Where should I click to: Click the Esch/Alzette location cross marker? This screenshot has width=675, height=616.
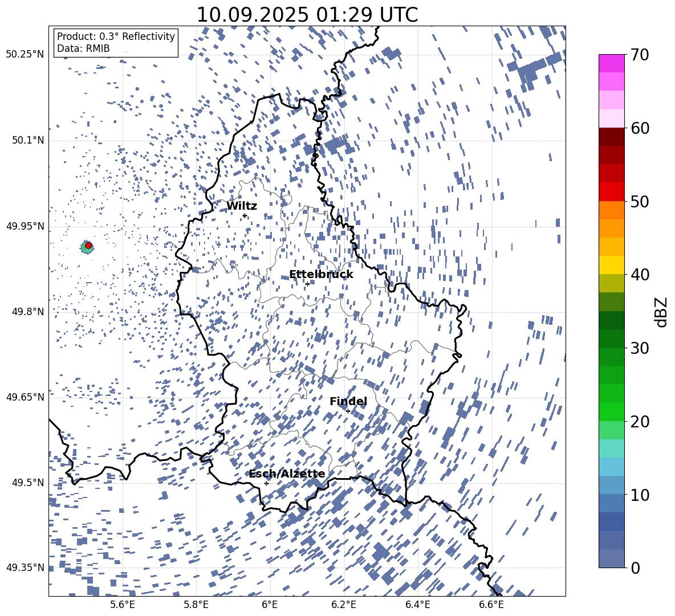pyautogui.click(x=266, y=483)
